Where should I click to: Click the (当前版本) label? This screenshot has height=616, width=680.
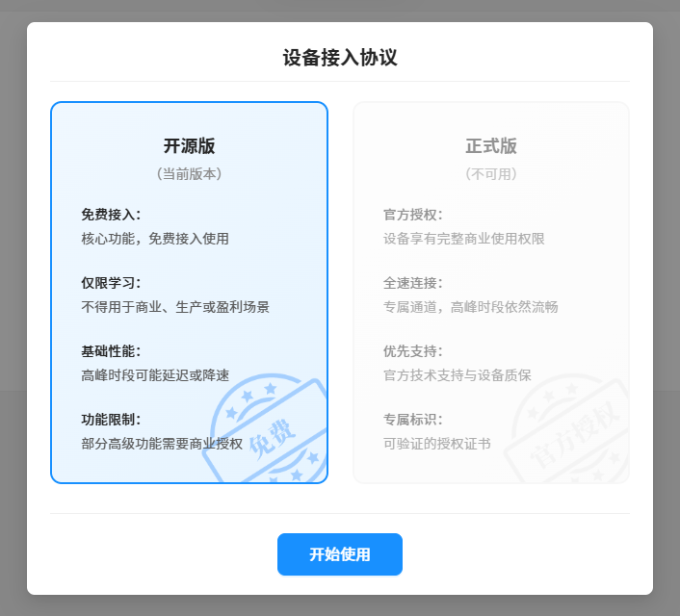(189, 174)
